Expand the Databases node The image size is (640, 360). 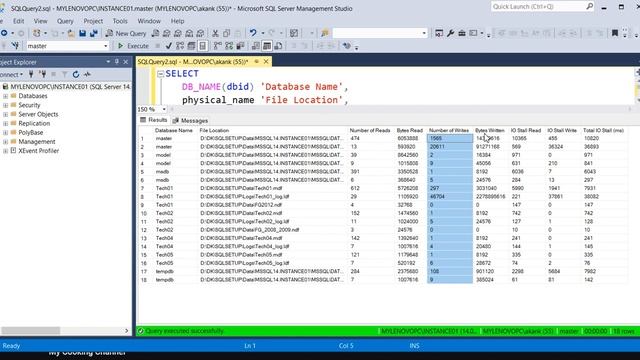[x=6, y=96]
